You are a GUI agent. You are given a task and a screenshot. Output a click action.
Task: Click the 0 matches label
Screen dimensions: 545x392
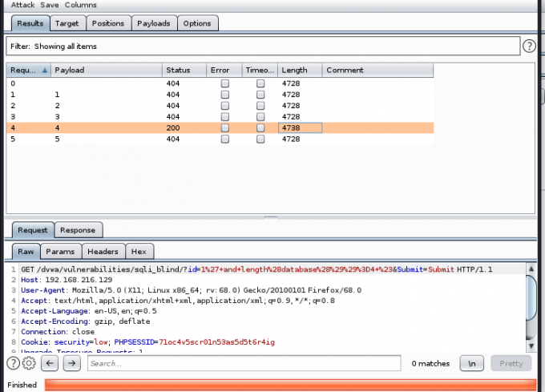430,363
